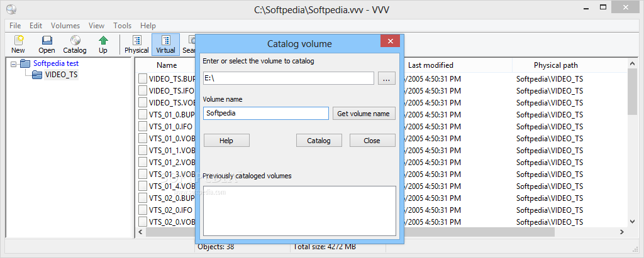Image resolution: width=644 pixels, height=258 pixels.
Task: Open a catalog with the Open icon
Action: coord(47,45)
